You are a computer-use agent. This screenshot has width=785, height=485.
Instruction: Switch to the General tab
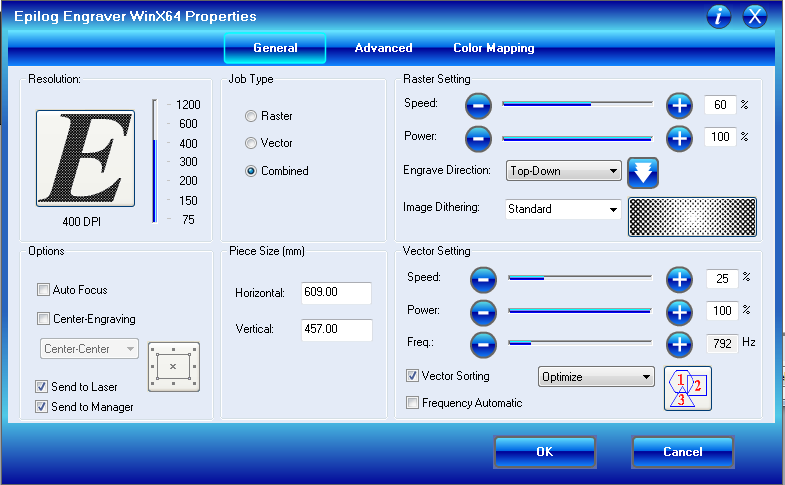275,48
